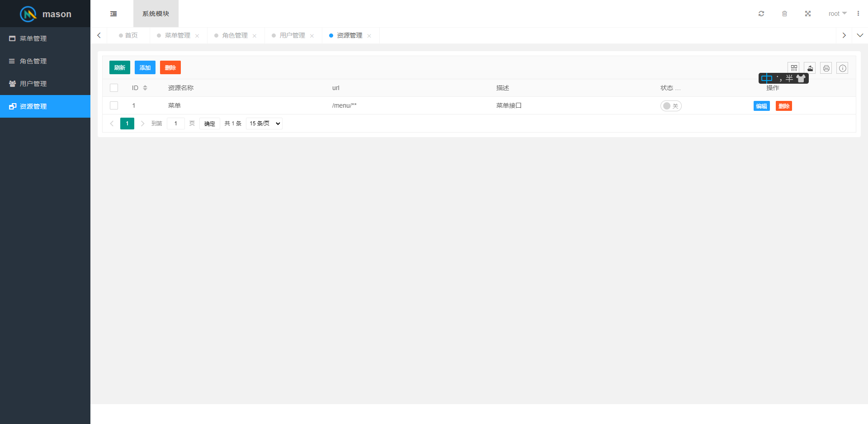Print the table using the printer icon

pos(826,68)
